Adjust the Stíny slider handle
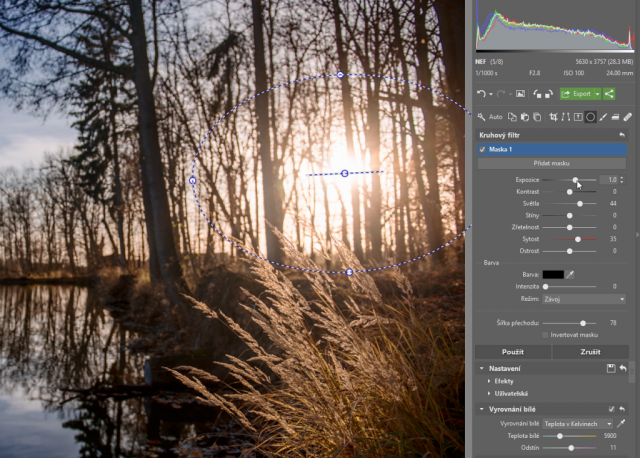The height and width of the screenshot is (458, 640). coord(570,216)
